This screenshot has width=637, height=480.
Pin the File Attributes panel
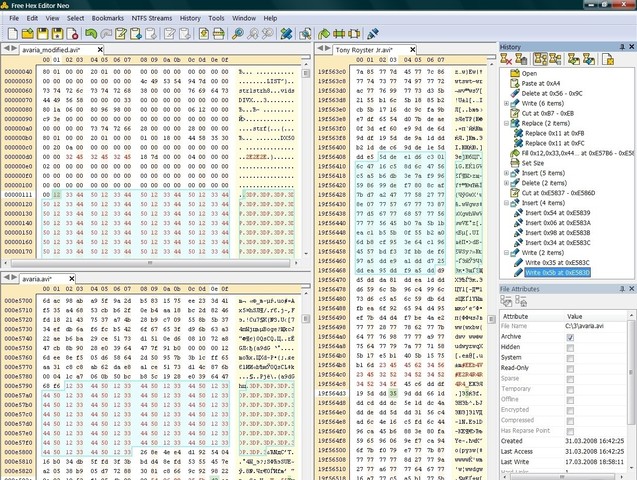[622, 289]
